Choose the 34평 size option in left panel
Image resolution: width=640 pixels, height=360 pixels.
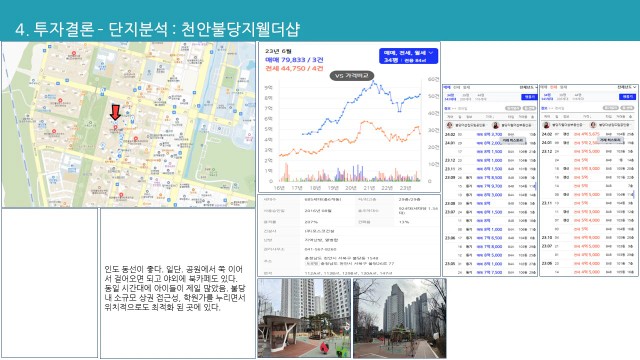[450, 97]
